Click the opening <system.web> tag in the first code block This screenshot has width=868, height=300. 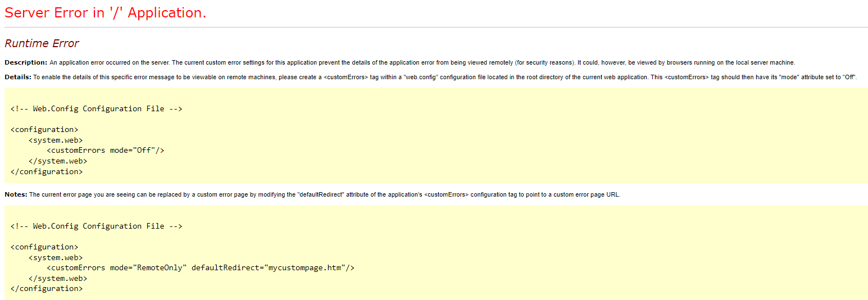tap(56, 140)
